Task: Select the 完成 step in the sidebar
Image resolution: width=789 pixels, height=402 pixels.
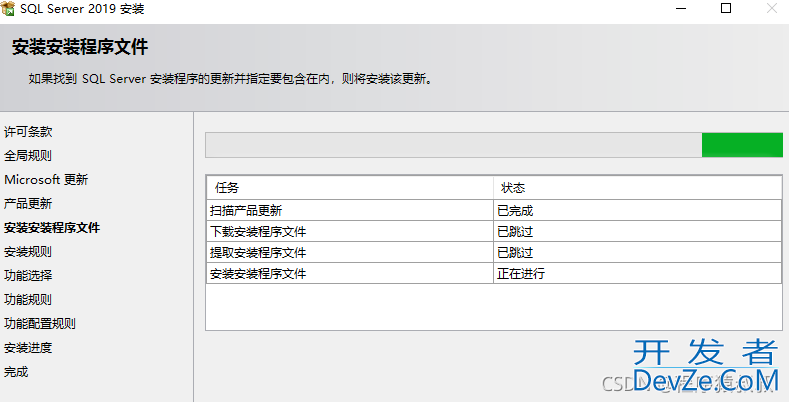Action: pyautogui.click(x=16, y=372)
